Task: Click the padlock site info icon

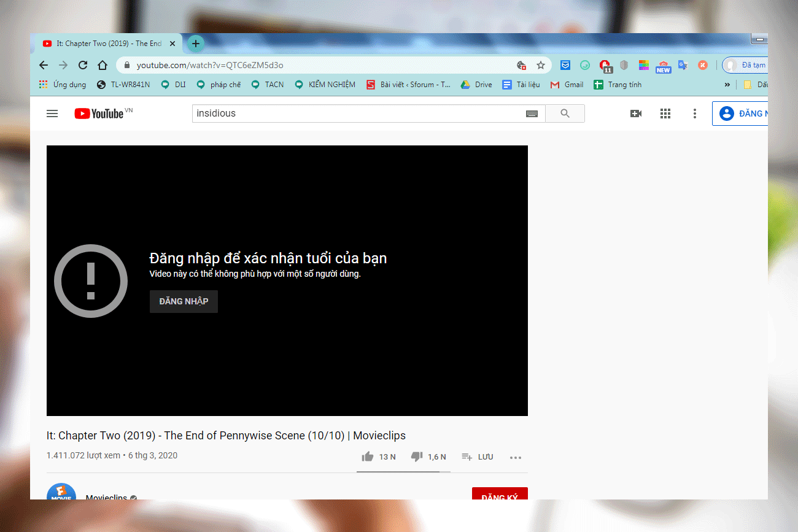Action: pyautogui.click(x=127, y=65)
